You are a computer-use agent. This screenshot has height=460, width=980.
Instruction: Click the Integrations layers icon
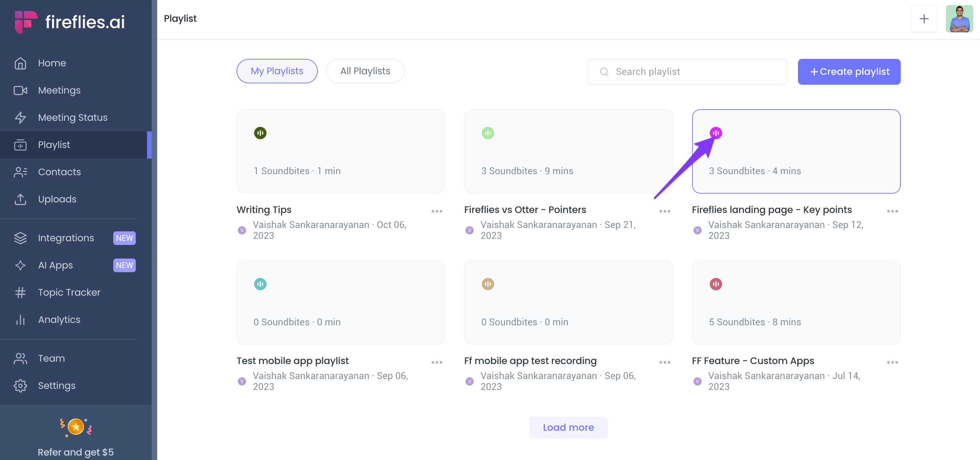tap(20, 238)
